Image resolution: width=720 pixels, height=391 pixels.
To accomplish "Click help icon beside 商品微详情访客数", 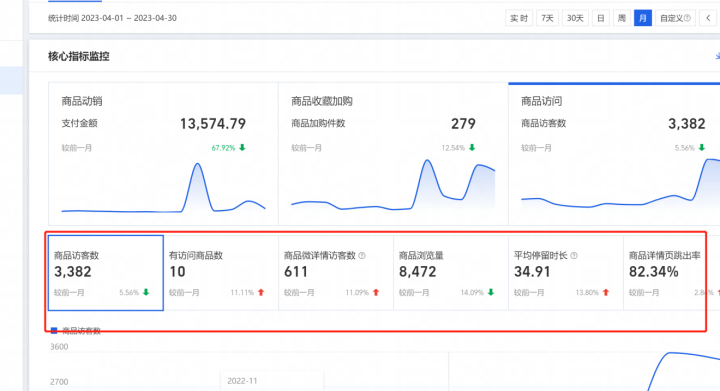I will pyautogui.click(x=362, y=256).
